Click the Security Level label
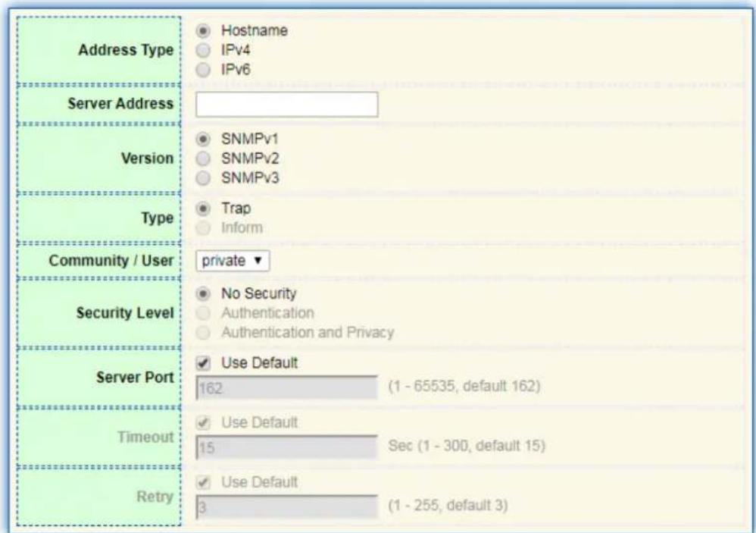This screenshot has height=533, width=756. 125,313
